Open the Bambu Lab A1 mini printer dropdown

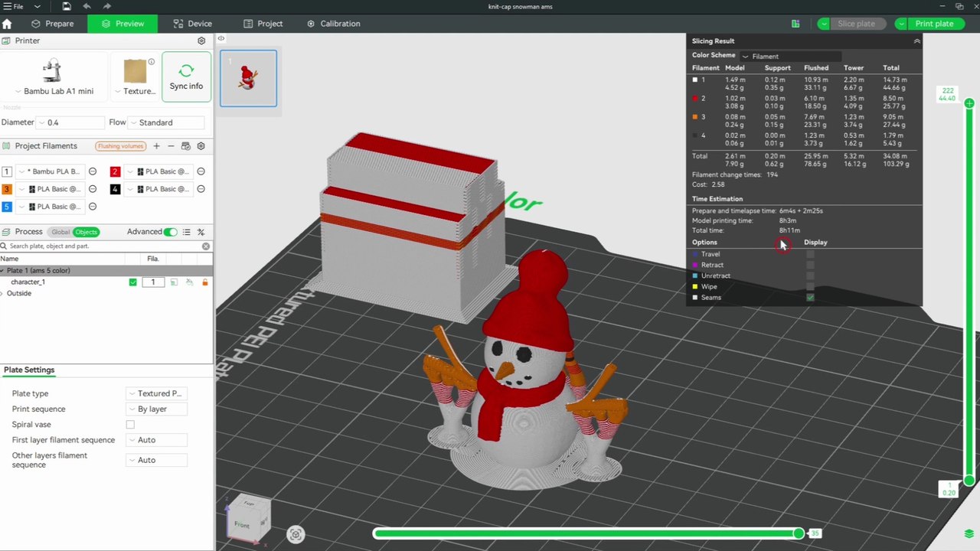tap(54, 77)
